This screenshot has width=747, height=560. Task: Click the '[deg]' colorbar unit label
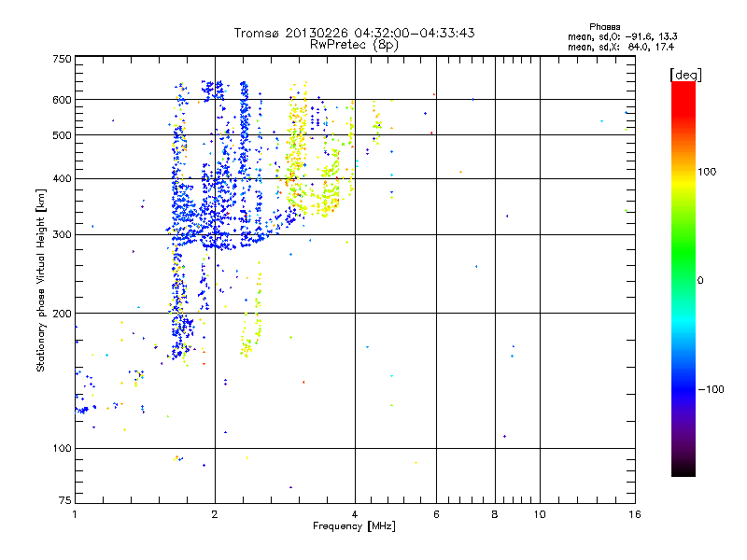click(x=685, y=75)
